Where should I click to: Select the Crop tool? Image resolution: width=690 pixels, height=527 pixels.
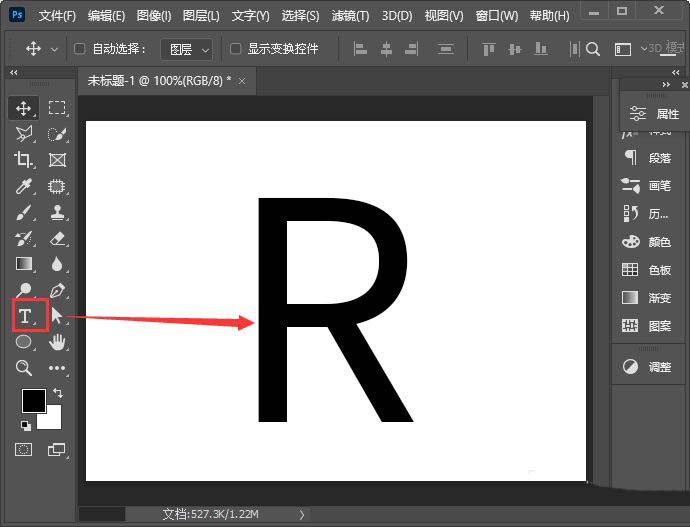[24, 160]
